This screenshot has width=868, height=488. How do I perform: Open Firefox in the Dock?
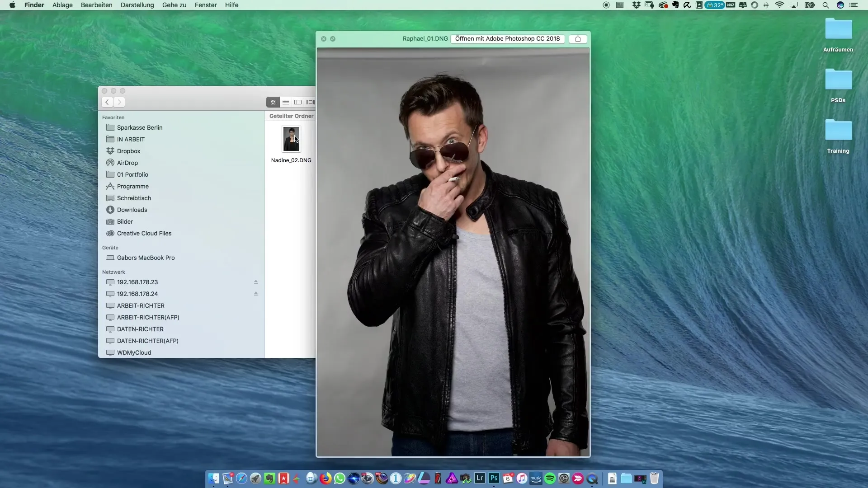(x=325, y=478)
